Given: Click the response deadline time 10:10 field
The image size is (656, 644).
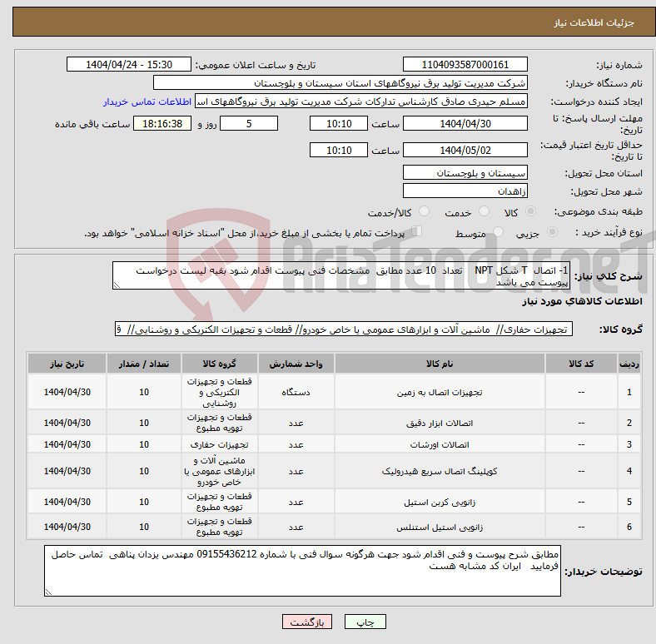Looking at the screenshot, I should coord(339,123).
